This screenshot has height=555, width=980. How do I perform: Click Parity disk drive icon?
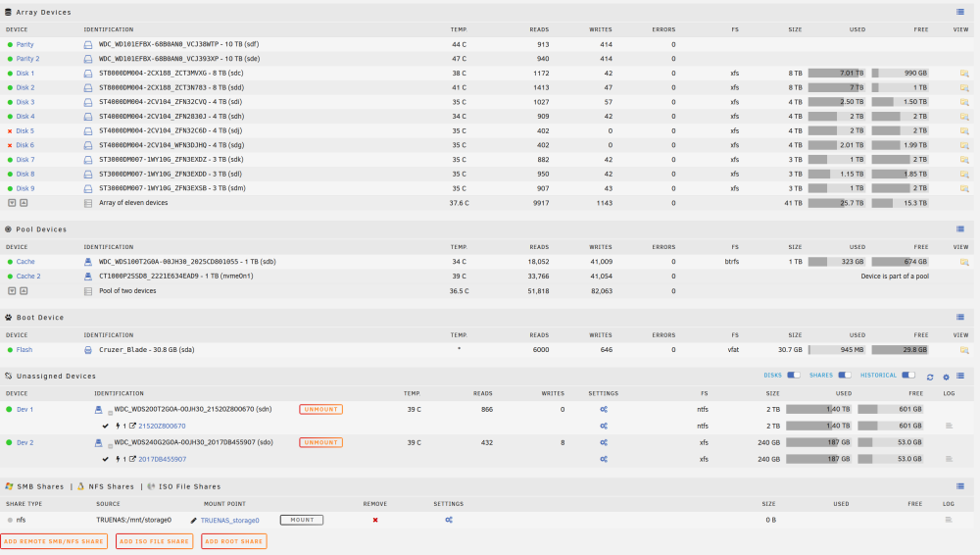point(88,45)
